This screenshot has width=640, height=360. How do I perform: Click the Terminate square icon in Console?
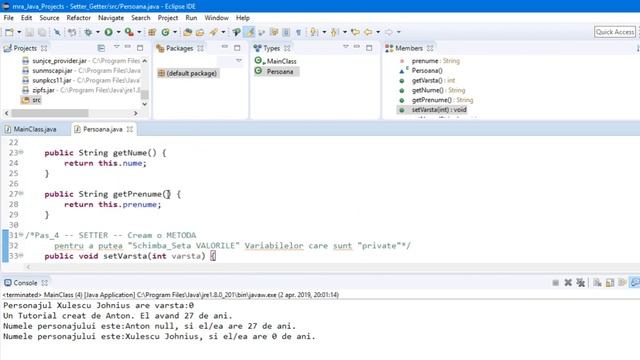click(x=556, y=283)
